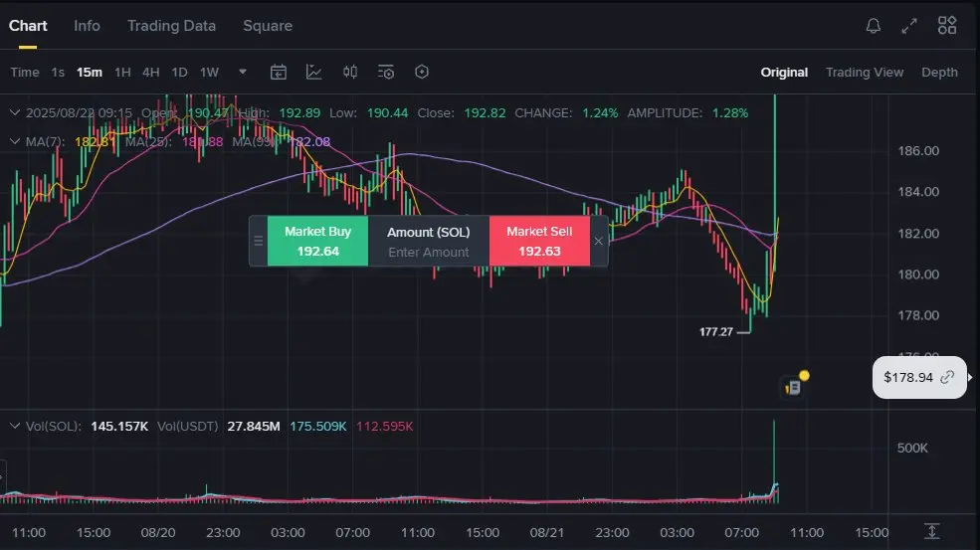
Task: Click Market Buy 192.64 button
Action: 317,241
